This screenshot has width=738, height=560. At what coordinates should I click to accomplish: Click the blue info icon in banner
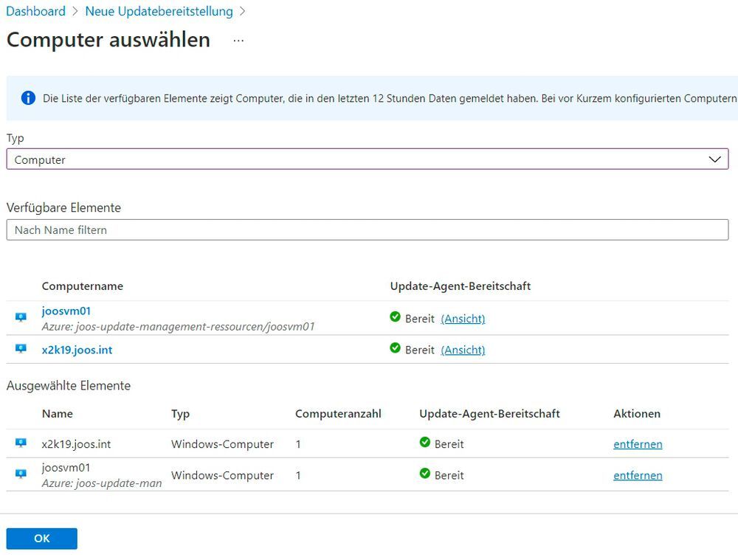pyautogui.click(x=28, y=98)
